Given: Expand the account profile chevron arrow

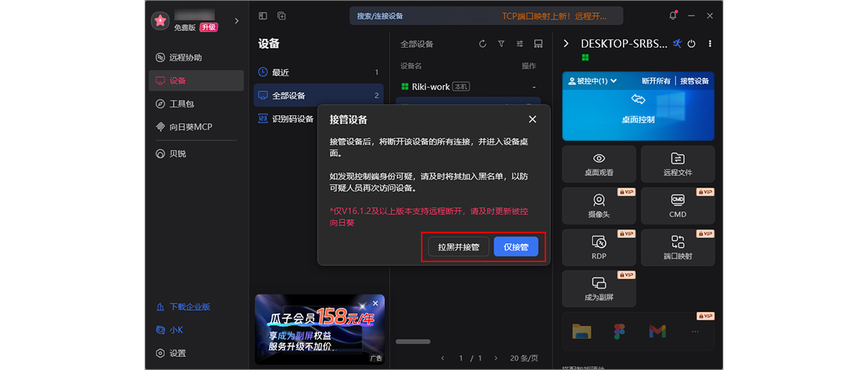Looking at the screenshot, I should coord(237,21).
